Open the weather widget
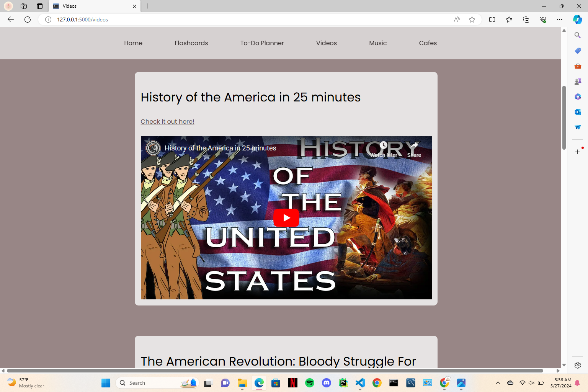This screenshot has height=392, width=588. click(26, 383)
